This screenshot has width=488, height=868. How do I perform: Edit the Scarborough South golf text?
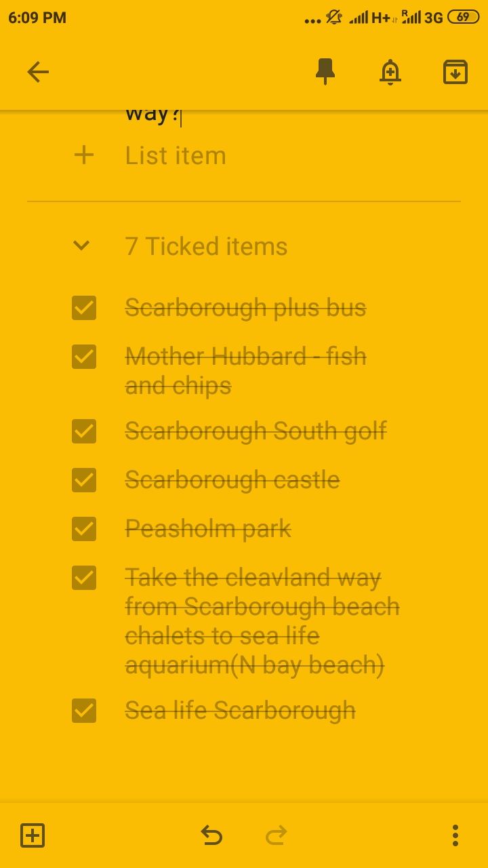[256, 431]
